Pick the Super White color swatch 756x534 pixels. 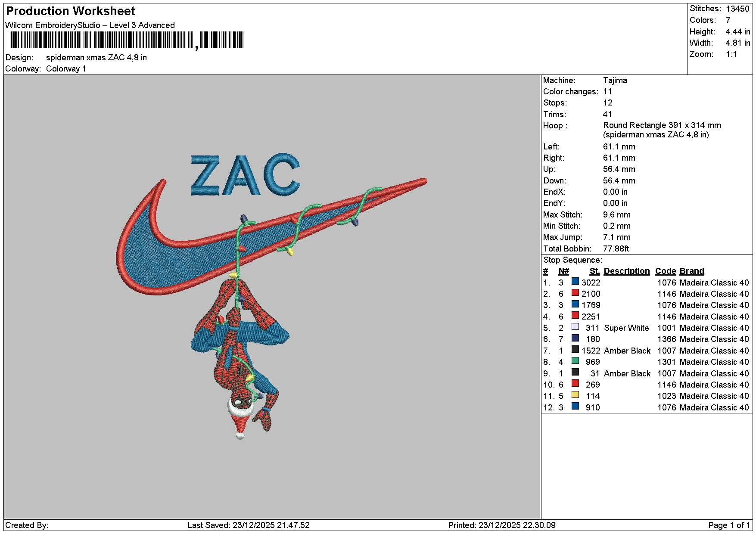click(575, 327)
